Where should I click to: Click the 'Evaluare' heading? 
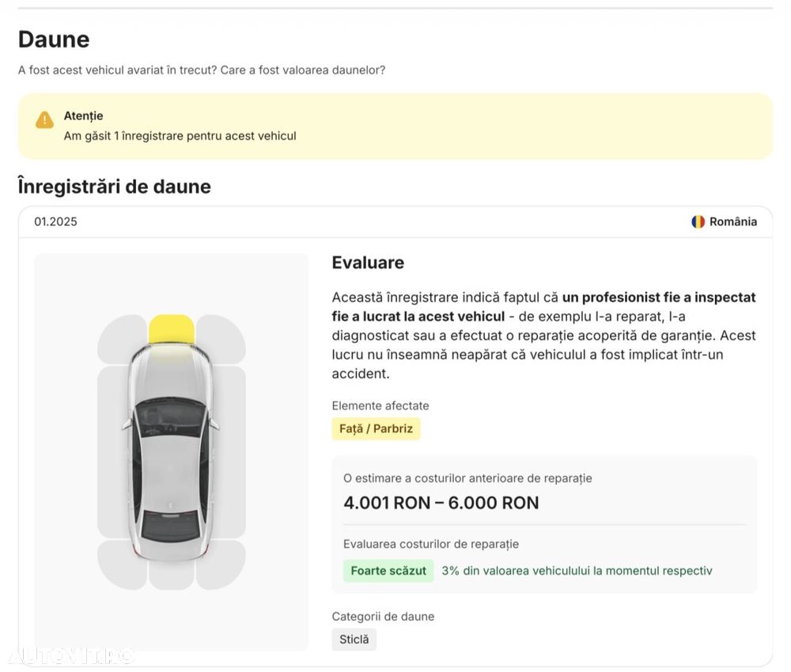click(x=368, y=262)
